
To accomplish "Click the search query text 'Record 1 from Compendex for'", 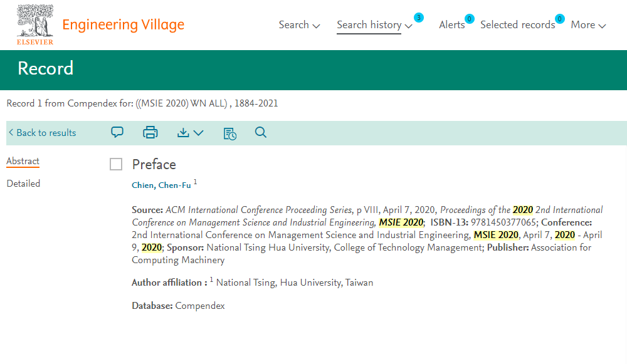I will click(70, 103).
